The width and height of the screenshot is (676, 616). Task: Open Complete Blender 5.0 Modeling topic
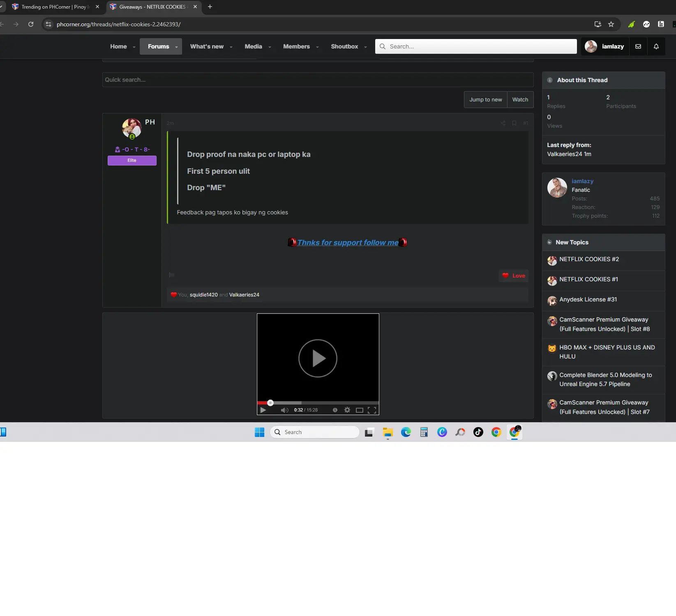coord(605,379)
